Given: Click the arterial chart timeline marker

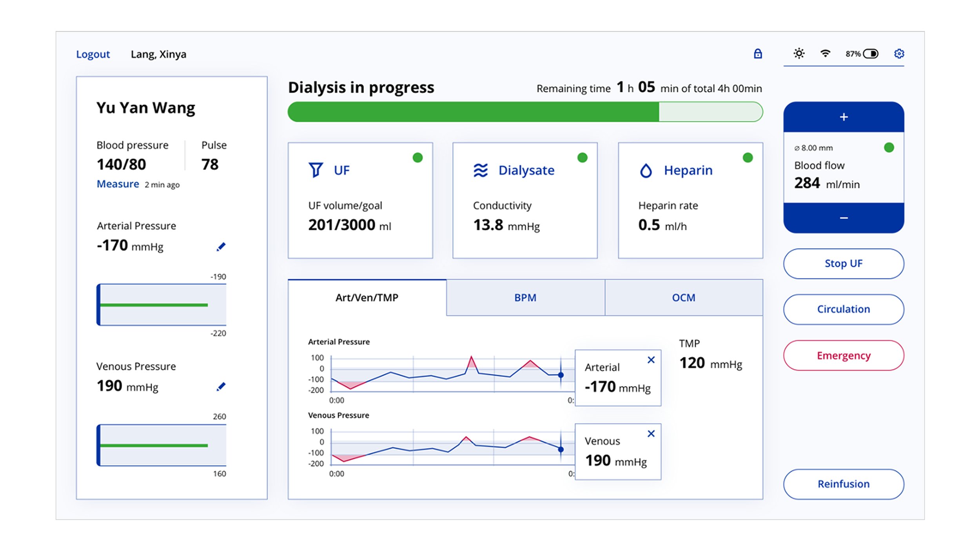Looking at the screenshot, I should [x=561, y=375].
